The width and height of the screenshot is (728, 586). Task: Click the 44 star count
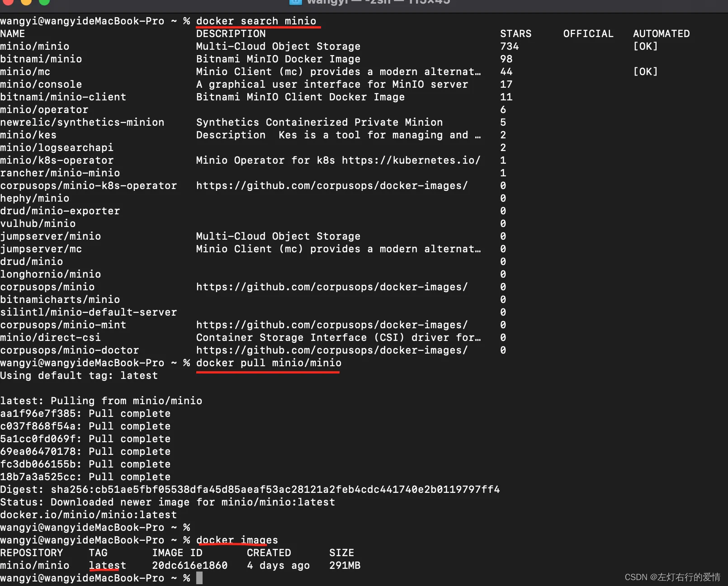506,71
